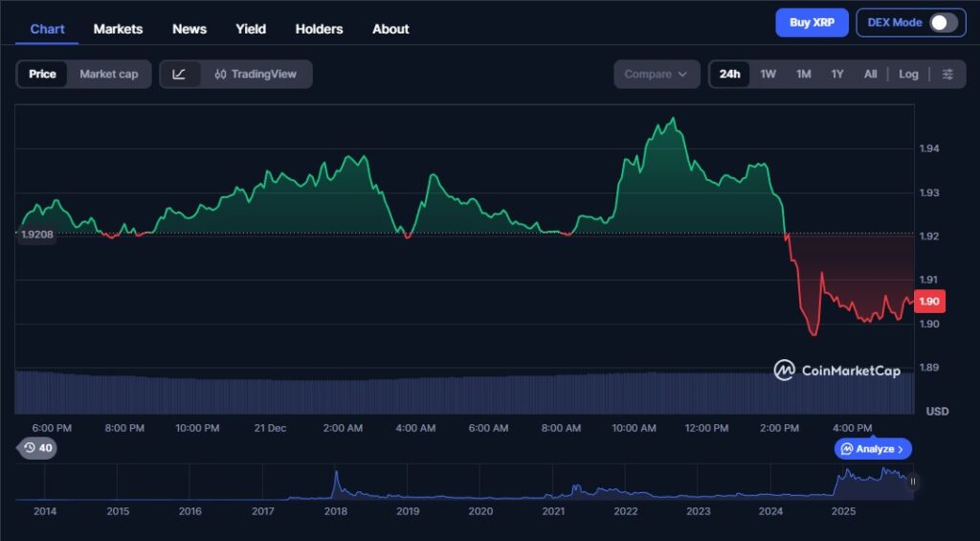The height and width of the screenshot is (541, 980).
Task: Open the News tab
Action: [189, 29]
